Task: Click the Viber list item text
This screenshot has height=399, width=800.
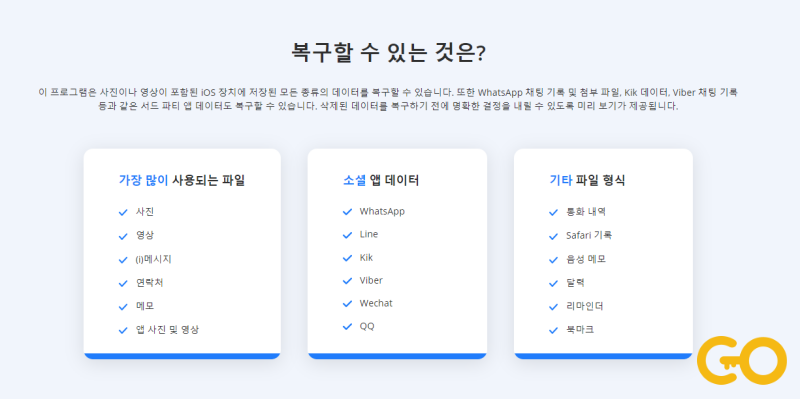Action: point(371,280)
